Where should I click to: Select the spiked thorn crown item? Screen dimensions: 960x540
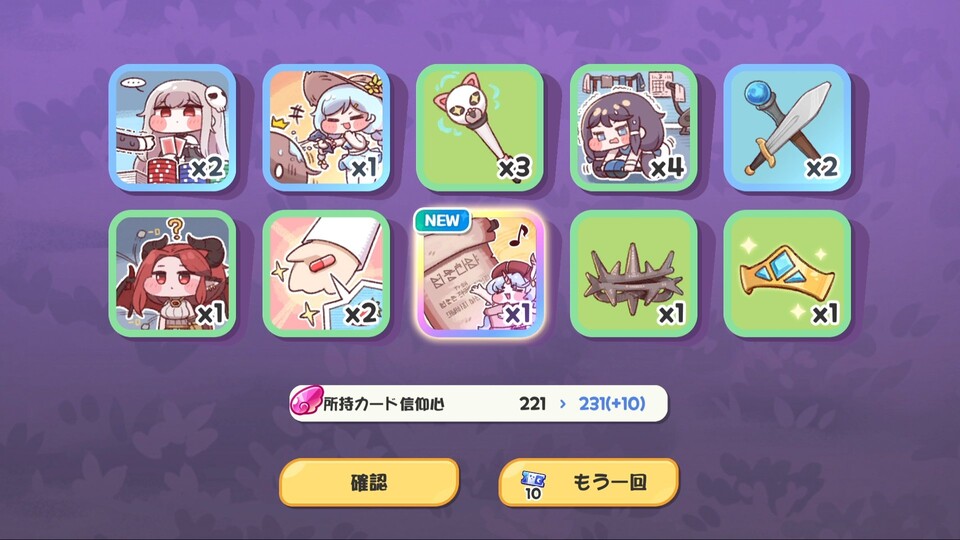(634, 274)
